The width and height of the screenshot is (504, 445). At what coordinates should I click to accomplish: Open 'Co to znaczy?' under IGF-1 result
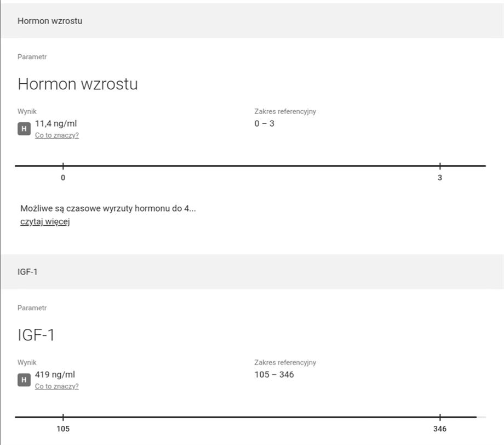coord(57,386)
